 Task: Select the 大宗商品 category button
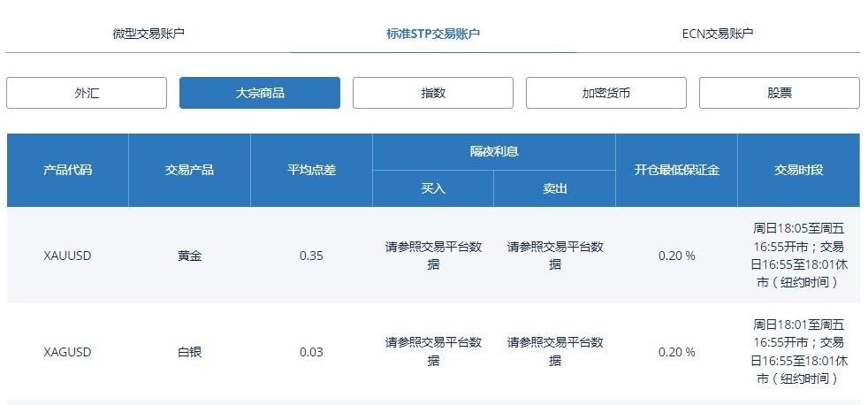260,93
